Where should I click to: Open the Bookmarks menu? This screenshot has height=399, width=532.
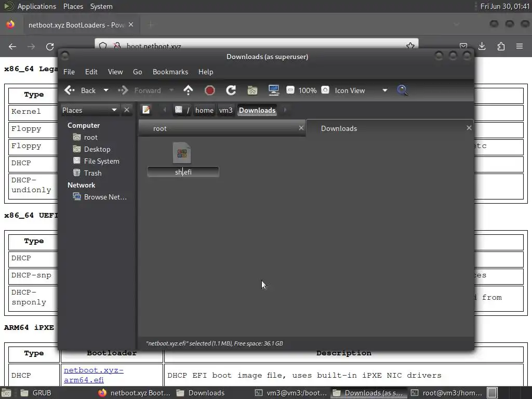tap(170, 72)
